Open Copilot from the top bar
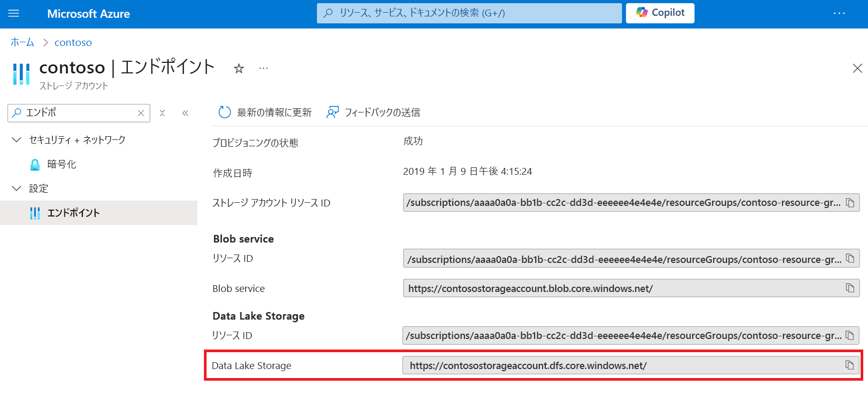Image resolution: width=868 pixels, height=396 pixels. tap(660, 13)
